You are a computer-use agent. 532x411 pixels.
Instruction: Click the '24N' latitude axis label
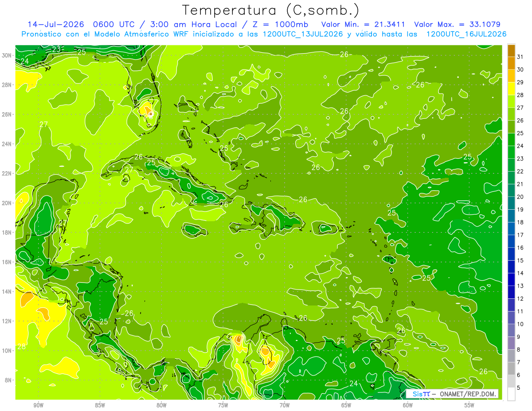[8, 144]
